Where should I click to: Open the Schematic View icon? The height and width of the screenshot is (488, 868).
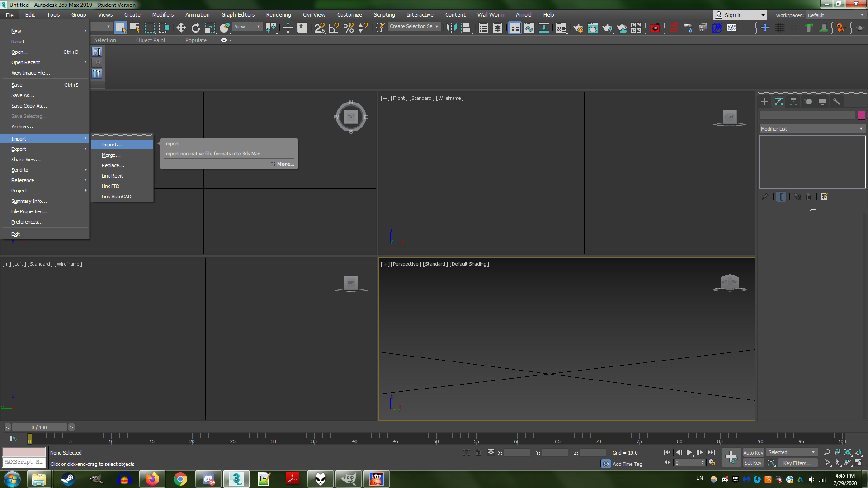pos(544,28)
